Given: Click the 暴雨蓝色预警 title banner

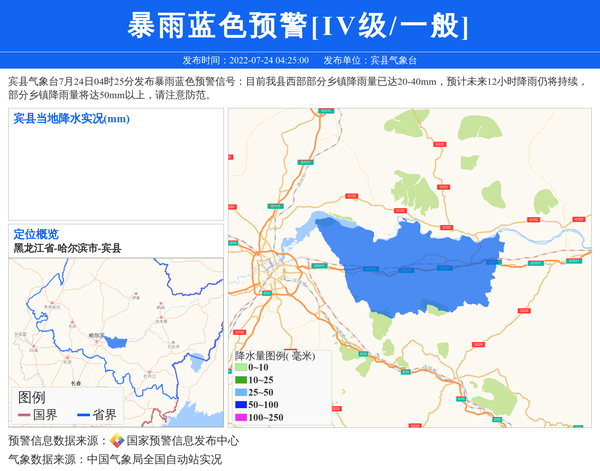Looking at the screenshot, I should 299,26.
